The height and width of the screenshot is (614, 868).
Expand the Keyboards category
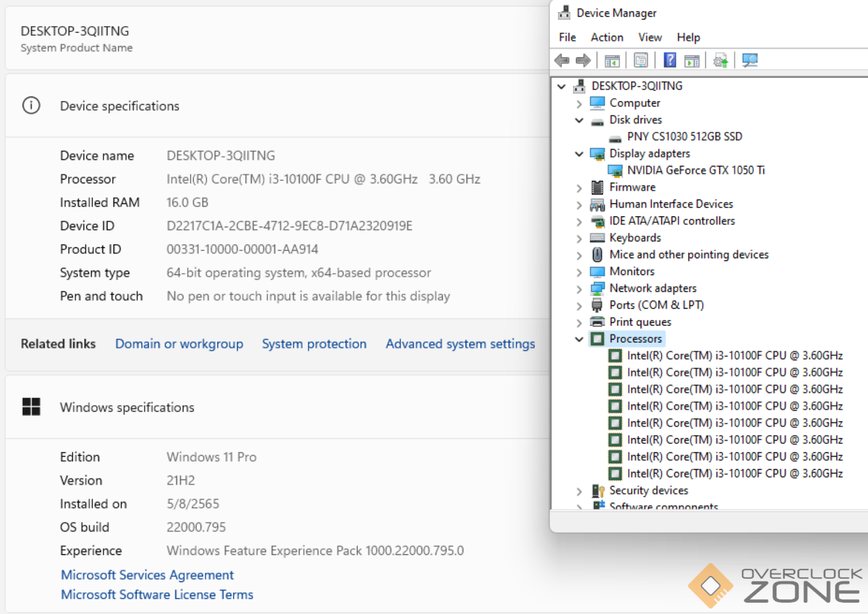point(579,239)
